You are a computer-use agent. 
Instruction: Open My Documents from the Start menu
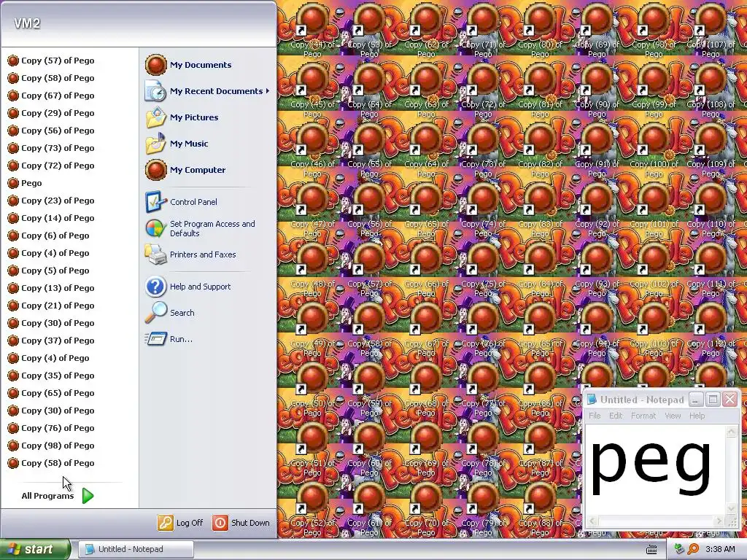click(x=189, y=65)
